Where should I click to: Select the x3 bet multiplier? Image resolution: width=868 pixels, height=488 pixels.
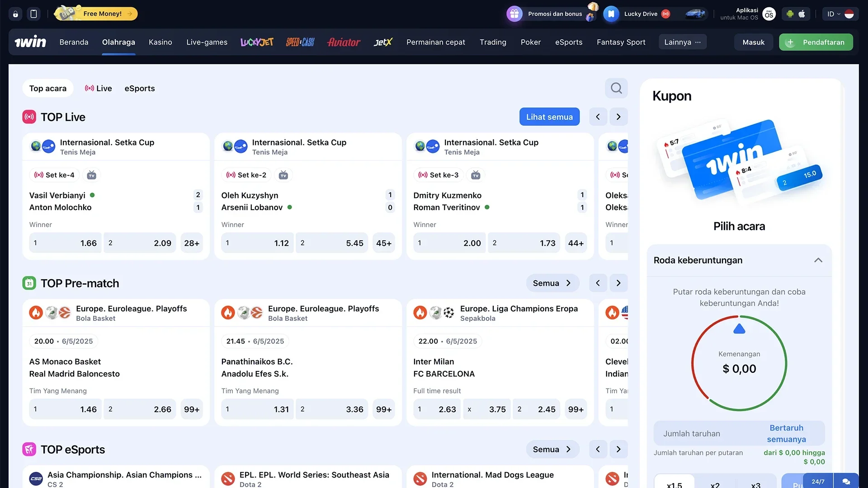pyautogui.click(x=755, y=483)
